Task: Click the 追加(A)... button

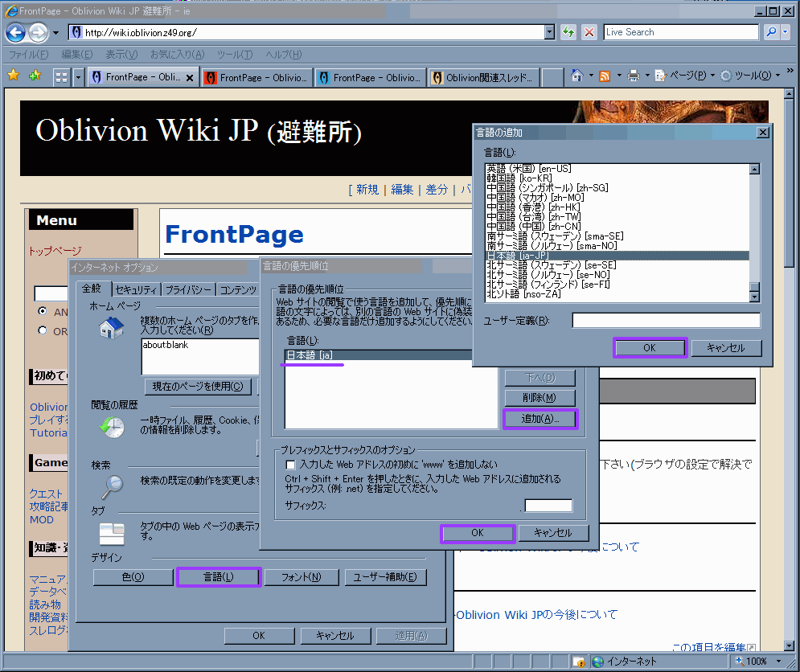Action: pos(539,419)
